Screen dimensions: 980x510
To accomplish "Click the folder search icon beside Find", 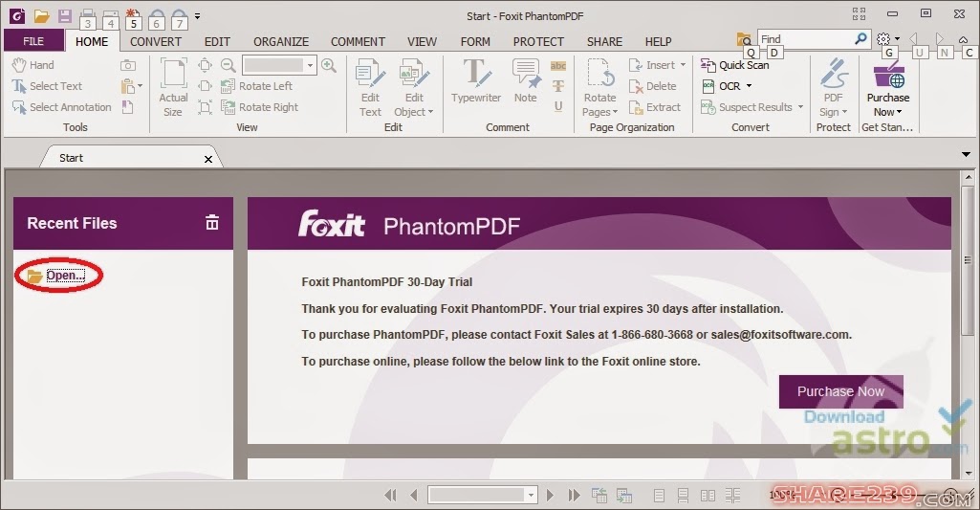I will coord(744,39).
